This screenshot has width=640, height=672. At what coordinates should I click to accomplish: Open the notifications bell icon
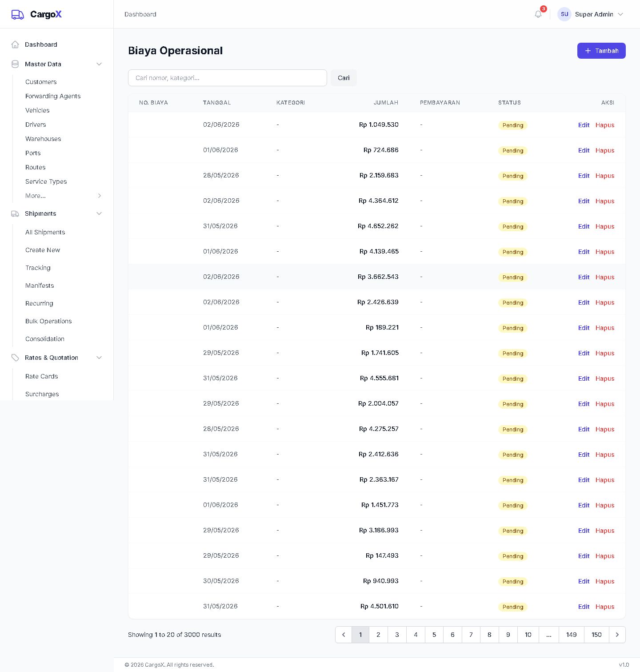point(538,14)
